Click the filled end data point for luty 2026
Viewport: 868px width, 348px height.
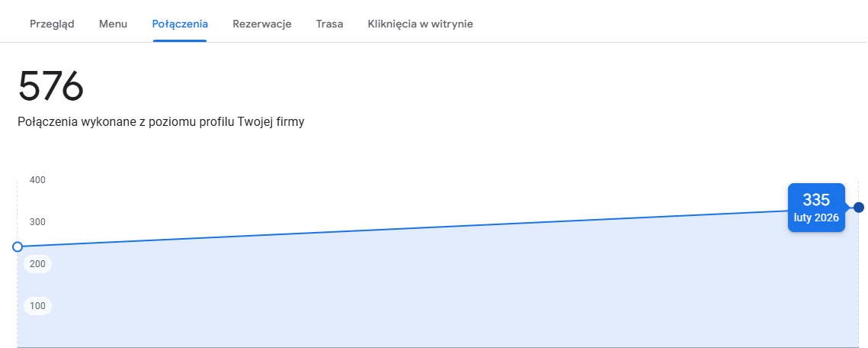point(859,208)
